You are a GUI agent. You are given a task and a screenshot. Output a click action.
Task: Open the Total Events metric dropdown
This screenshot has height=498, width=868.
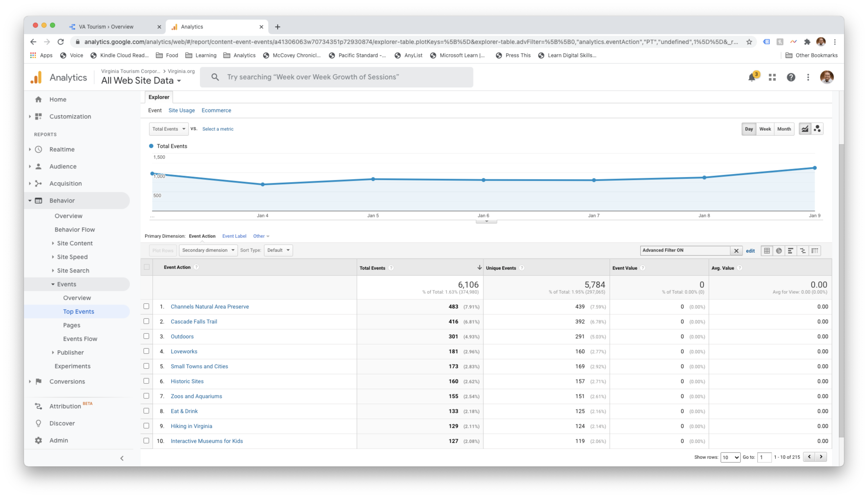[x=168, y=129]
